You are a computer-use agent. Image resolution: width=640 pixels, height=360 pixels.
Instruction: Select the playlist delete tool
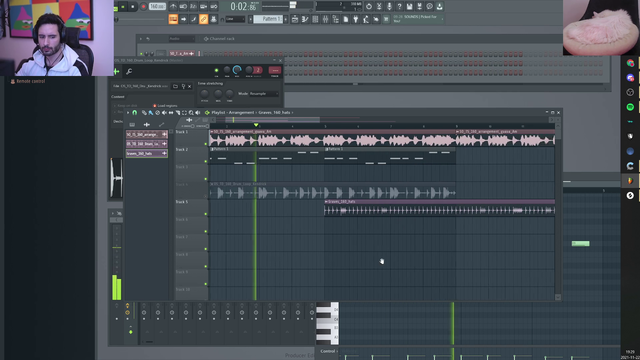point(158,113)
